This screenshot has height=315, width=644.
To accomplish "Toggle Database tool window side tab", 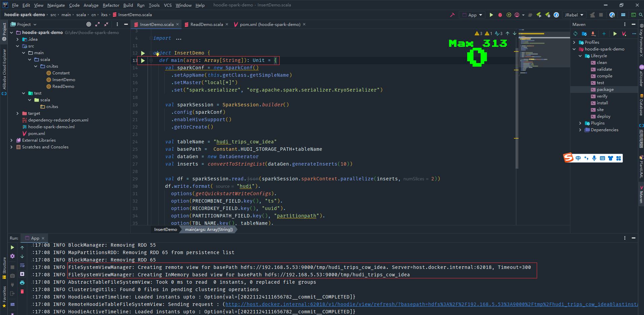I will [641, 105].
